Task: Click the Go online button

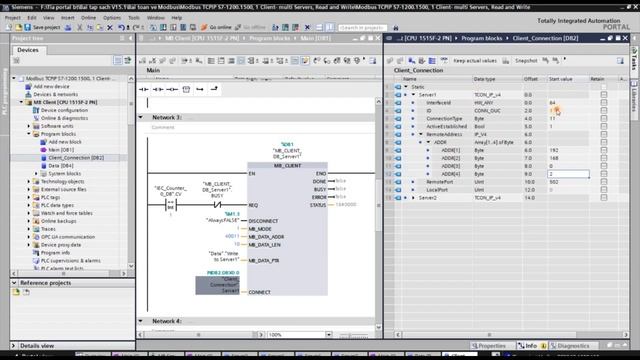Action: click(216, 27)
